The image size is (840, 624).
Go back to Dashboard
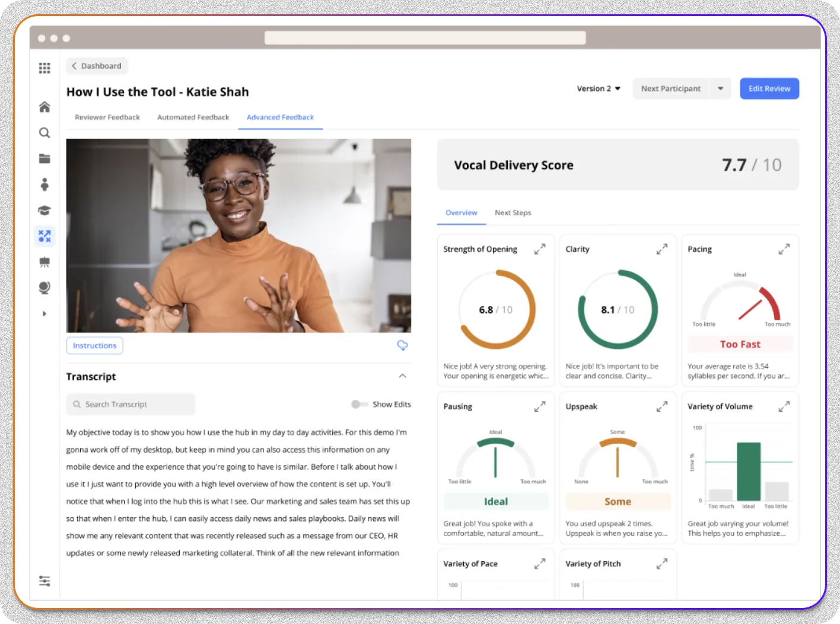[97, 66]
